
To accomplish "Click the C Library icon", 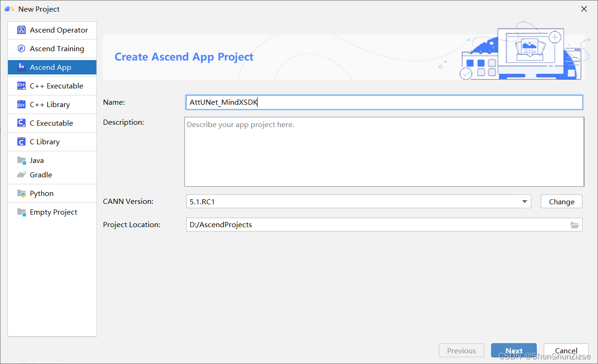I will 21,142.
